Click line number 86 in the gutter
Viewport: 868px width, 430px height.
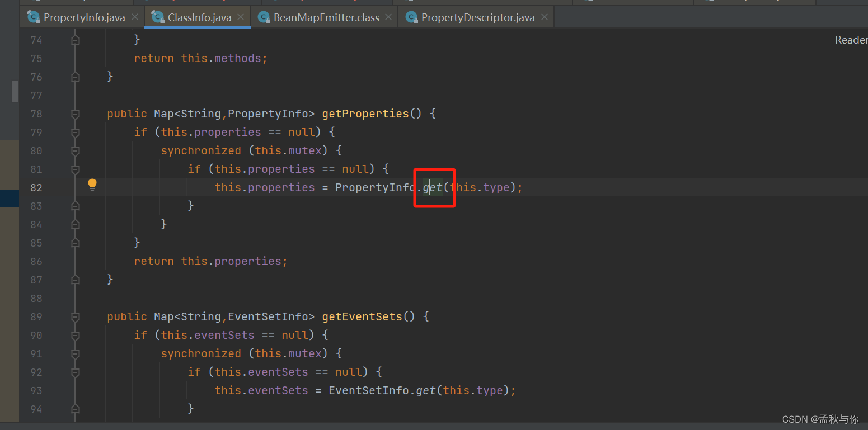pyautogui.click(x=36, y=261)
